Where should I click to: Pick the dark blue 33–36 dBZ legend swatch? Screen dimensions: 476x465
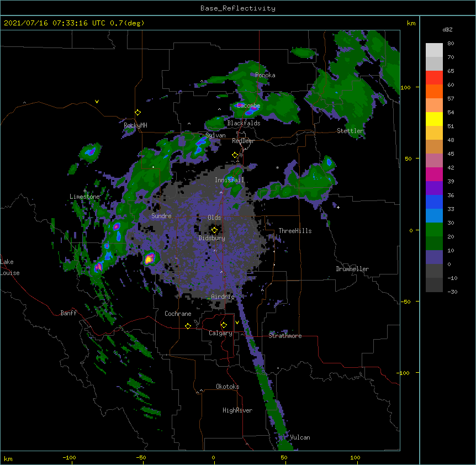[x=434, y=202]
